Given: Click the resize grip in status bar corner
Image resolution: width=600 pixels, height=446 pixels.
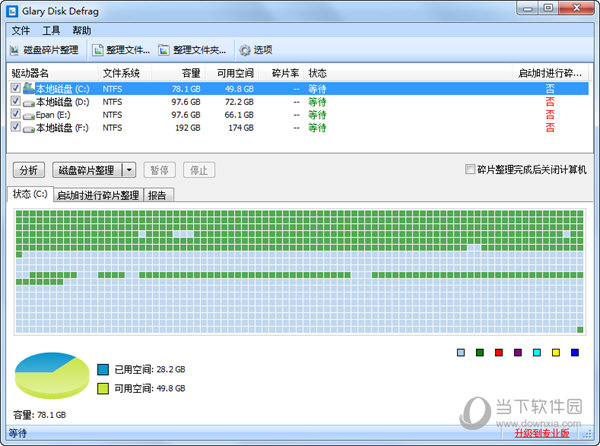Looking at the screenshot, I should click(x=587, y=434).
